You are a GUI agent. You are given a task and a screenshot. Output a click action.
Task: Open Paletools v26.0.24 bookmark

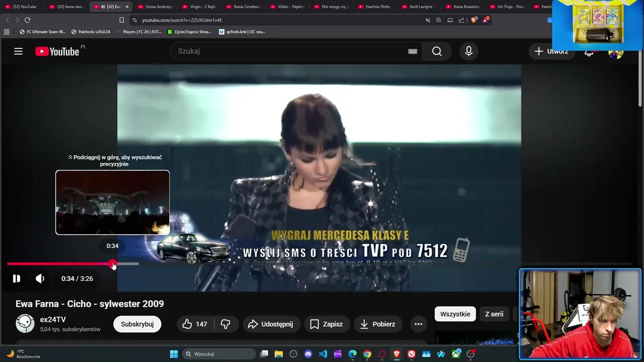pos(91,32)
